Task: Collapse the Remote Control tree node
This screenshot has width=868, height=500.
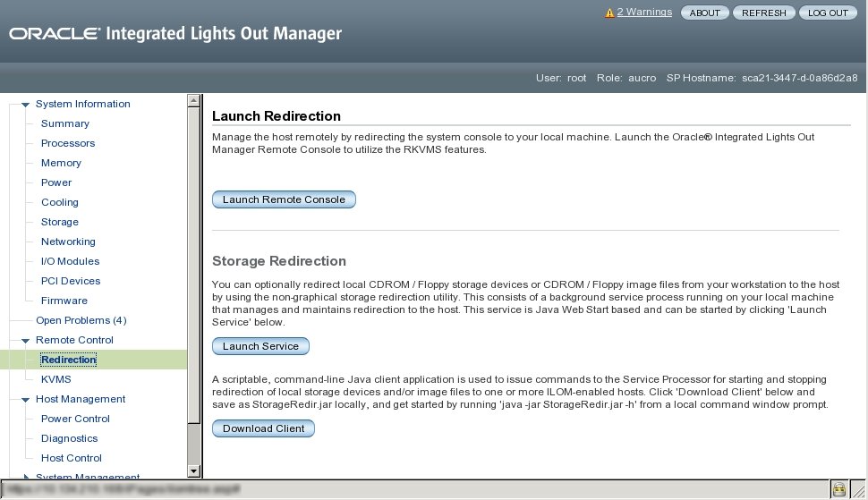Action: coord(25,341)
